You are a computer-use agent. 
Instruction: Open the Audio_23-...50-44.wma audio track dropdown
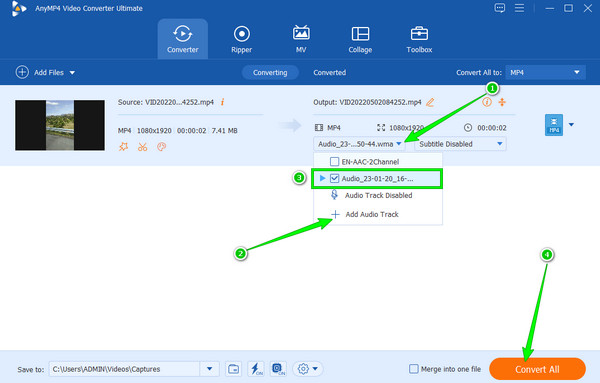[x=359, y=144]
